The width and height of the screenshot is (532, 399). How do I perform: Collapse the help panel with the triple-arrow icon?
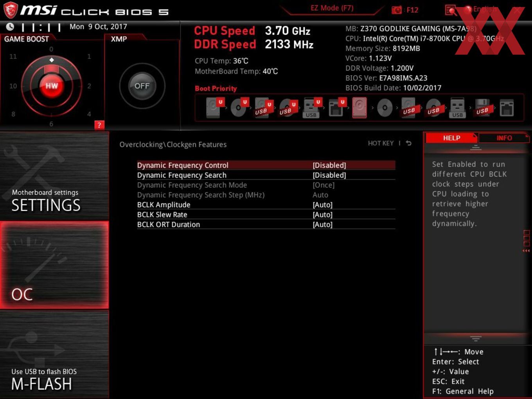526,251
